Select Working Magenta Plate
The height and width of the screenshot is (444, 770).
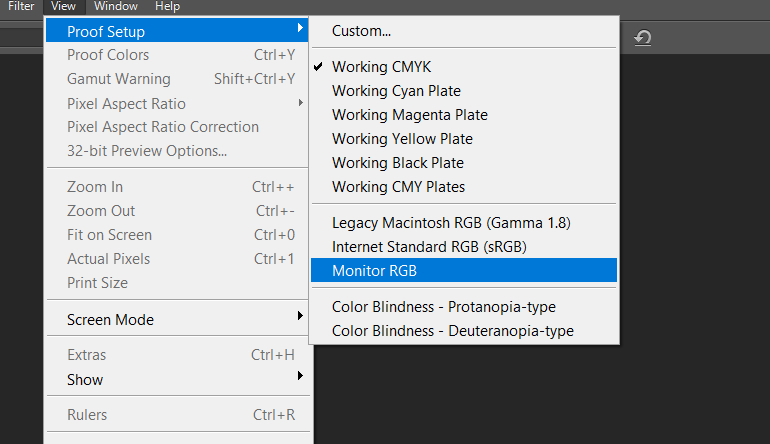pos(410,115)
